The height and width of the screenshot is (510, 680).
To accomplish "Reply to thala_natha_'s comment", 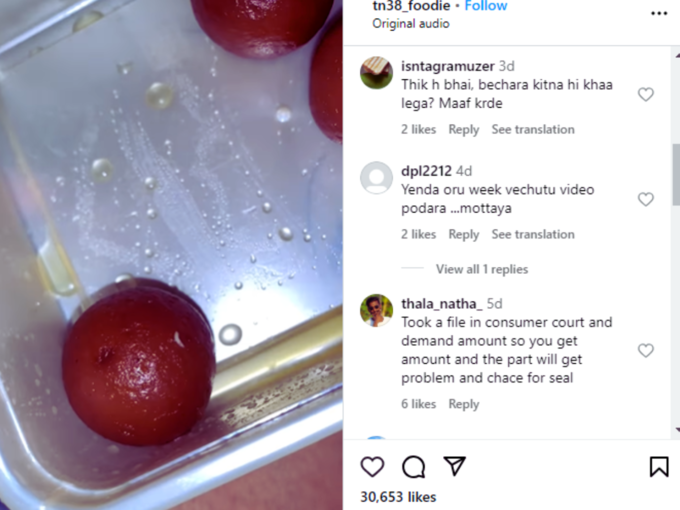I will click(x=464, y=404).
